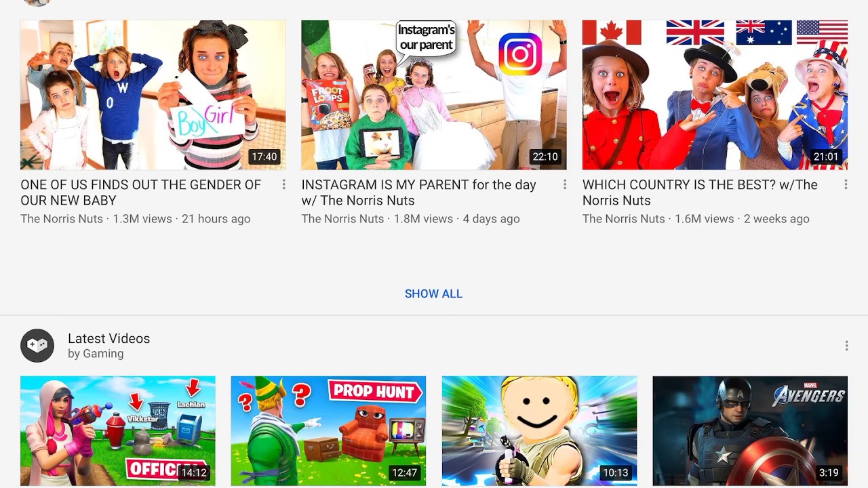Screen dimensions: 868x488
Task: Click the 3:19 duration badge
Action: 829,472
